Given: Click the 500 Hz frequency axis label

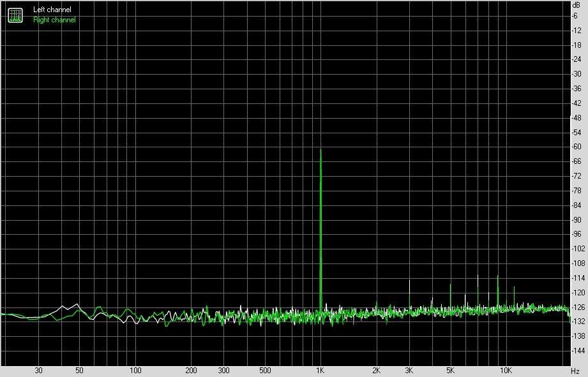Looking at the screenshot, I should pos(265,371).
